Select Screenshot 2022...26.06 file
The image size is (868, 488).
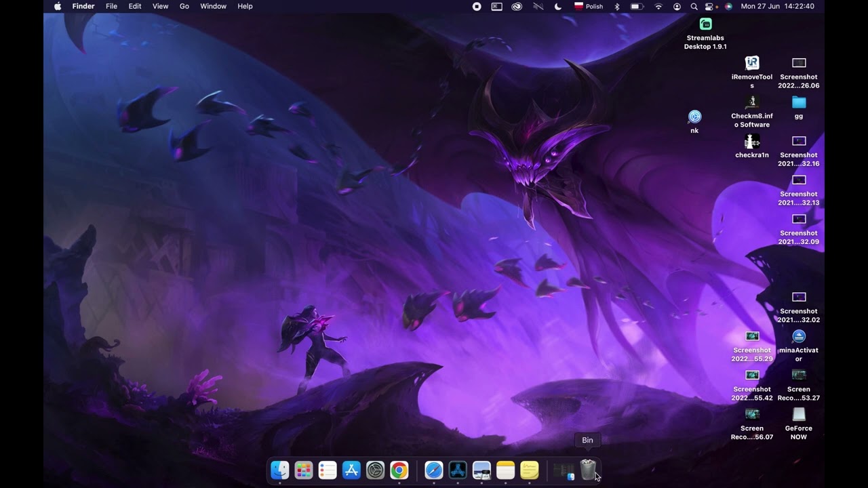coord(799,63)
